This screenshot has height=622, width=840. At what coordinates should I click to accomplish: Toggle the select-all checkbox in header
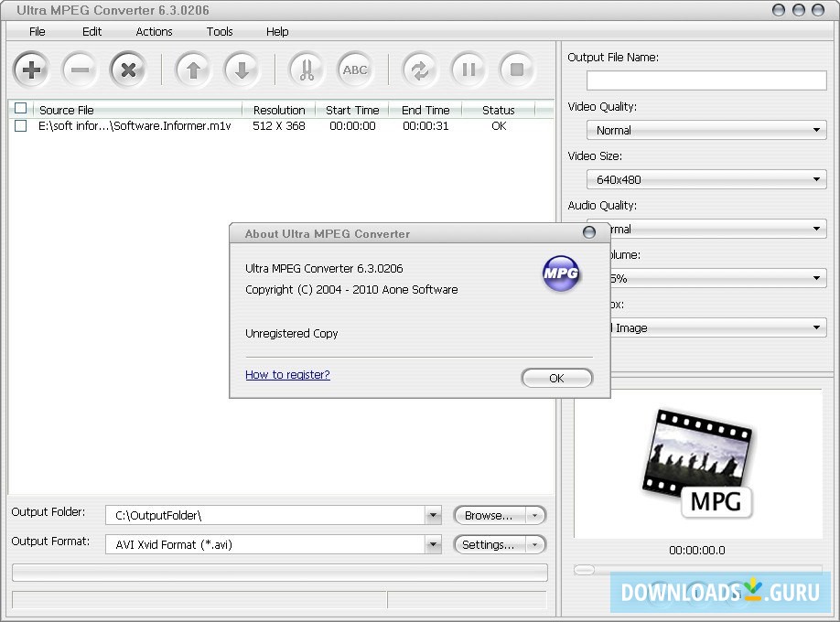tap(20, 109)
